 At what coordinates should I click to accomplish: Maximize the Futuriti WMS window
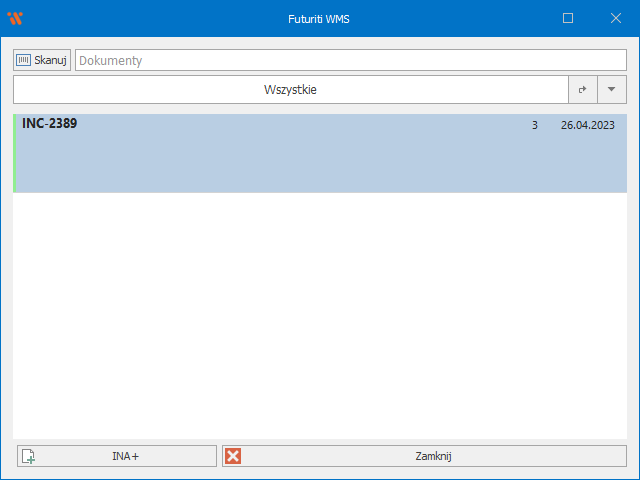click(x=568, y=18)
